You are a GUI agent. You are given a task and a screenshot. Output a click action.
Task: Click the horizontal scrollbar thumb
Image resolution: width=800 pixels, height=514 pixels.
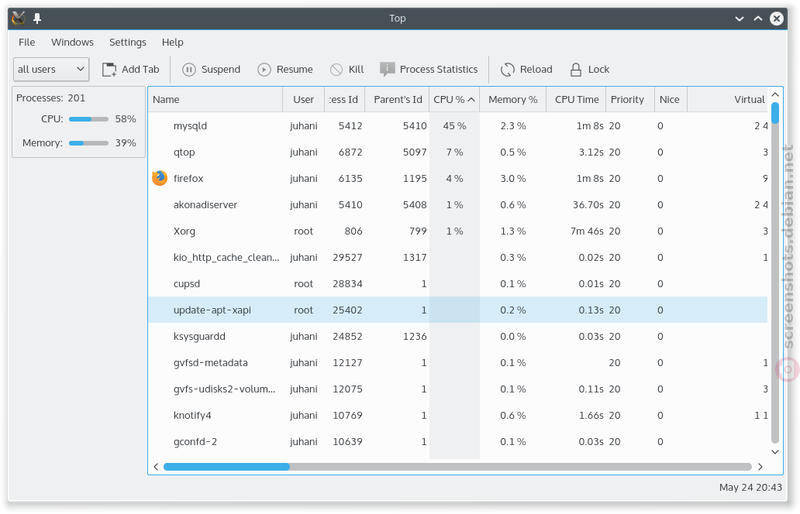coord(227,467)
